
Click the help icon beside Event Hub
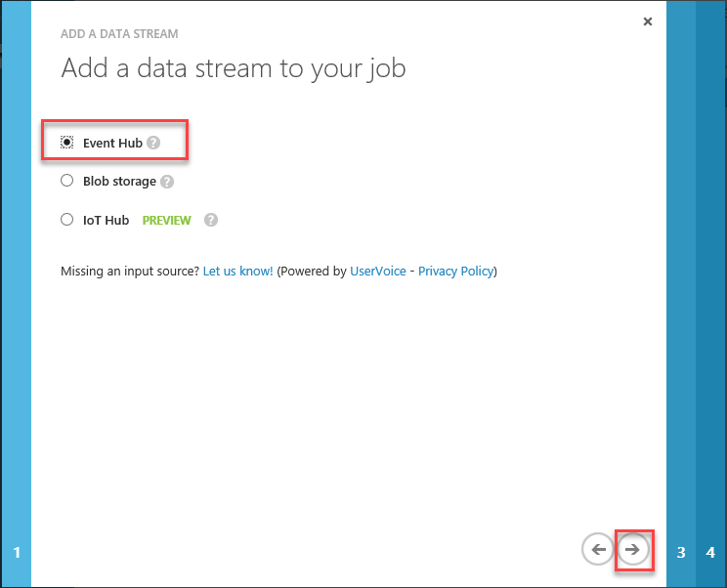point(153,144)
